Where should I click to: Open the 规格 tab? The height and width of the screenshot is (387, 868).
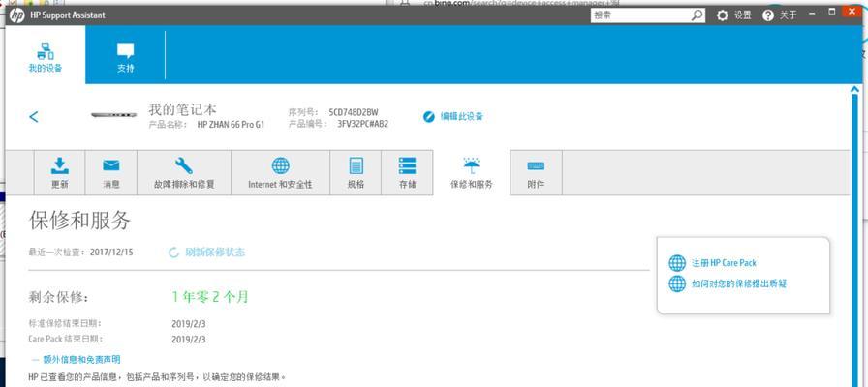[x=356, y=173]
